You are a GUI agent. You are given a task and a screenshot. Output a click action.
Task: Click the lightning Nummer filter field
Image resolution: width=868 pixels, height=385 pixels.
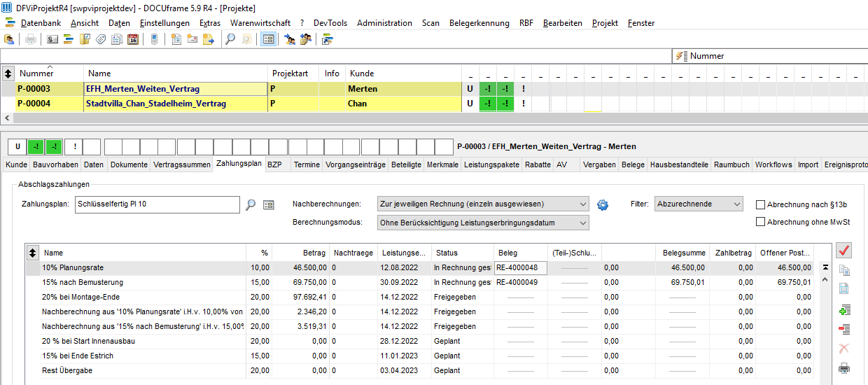[x=769, y=56]
